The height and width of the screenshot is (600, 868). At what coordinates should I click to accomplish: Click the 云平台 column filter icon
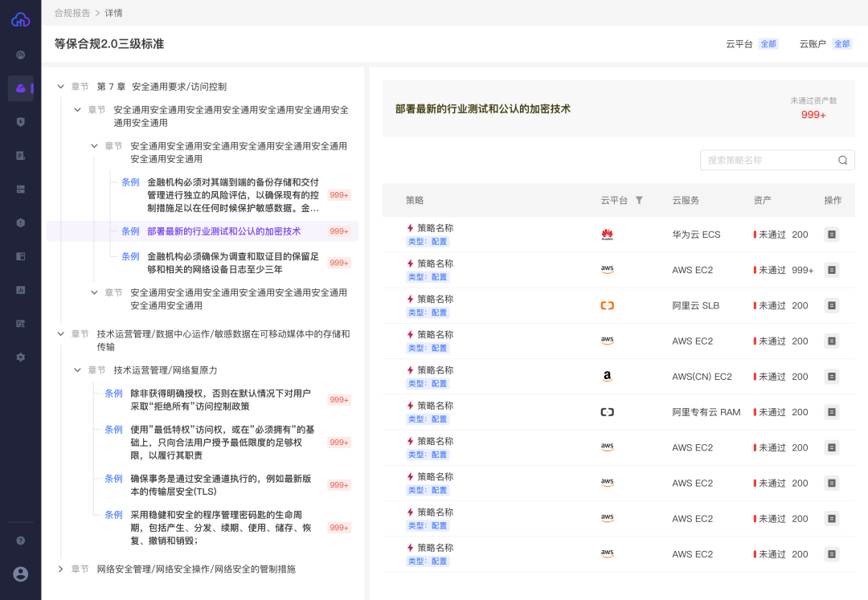click(639, 200)
